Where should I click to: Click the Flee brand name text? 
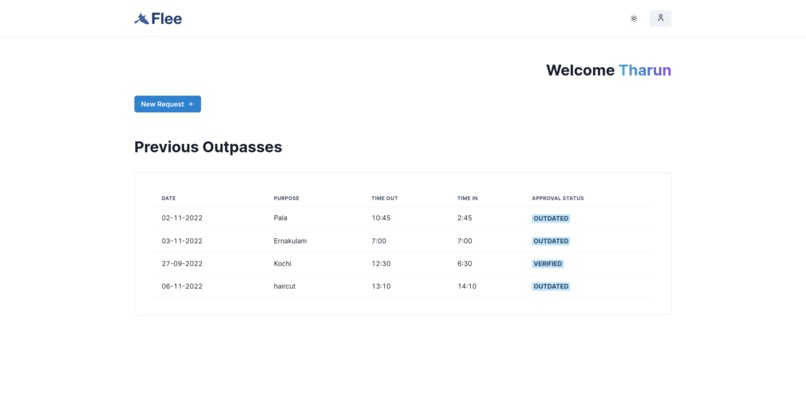coord(167,19)
